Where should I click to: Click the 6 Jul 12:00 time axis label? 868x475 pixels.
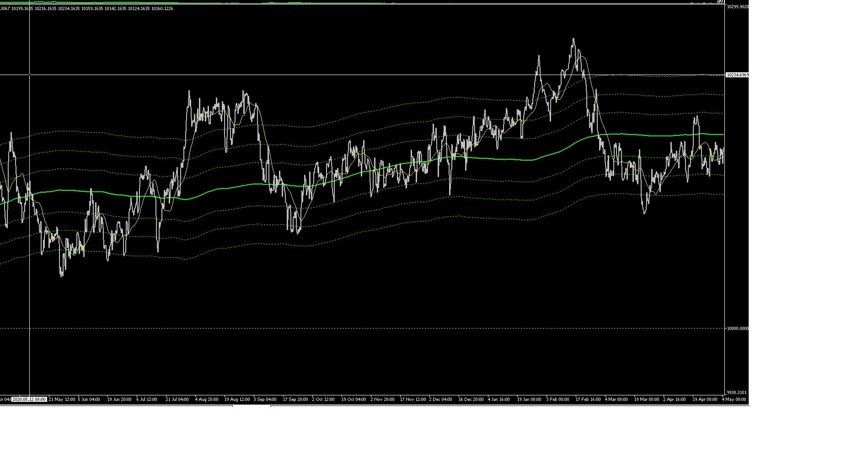tap(147, 399)
